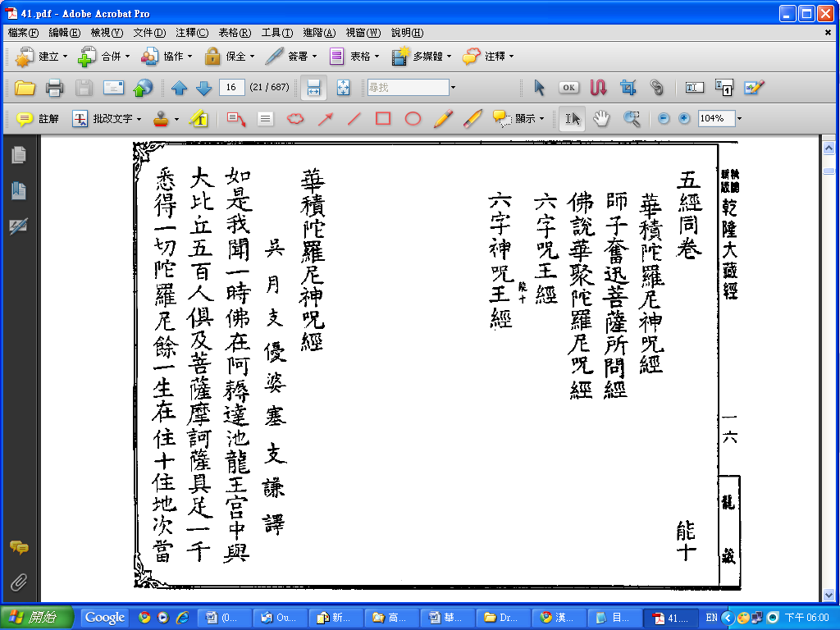This screenshot has width=840, height=630.
Task: Select the Crop tool
Action: coord(628,88)
